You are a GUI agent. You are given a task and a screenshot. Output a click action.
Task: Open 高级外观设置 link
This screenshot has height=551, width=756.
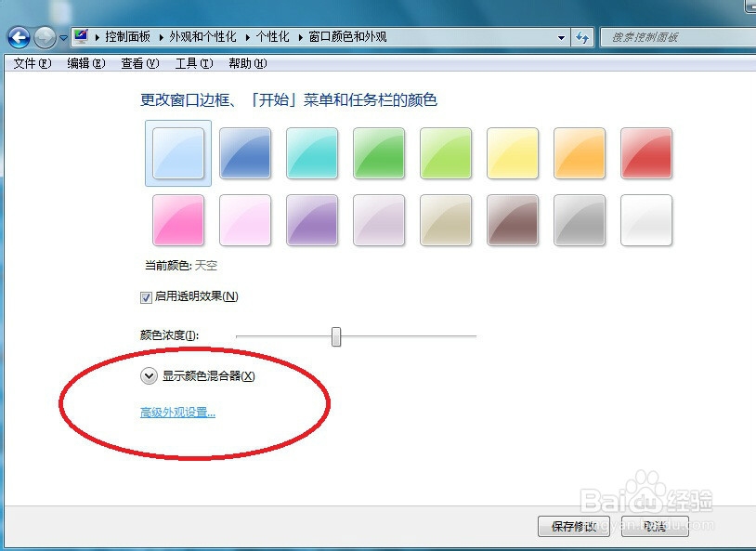(176, 413)
